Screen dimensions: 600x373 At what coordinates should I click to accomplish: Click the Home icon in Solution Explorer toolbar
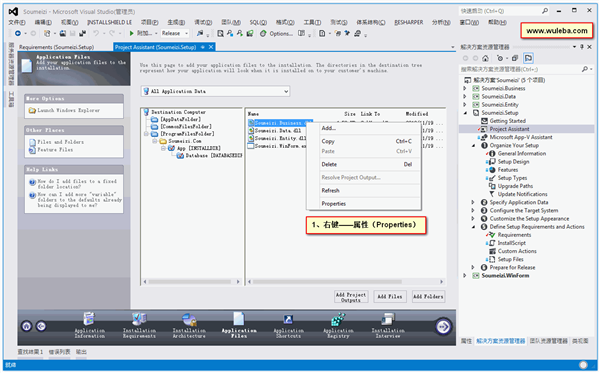pos(485,58)
